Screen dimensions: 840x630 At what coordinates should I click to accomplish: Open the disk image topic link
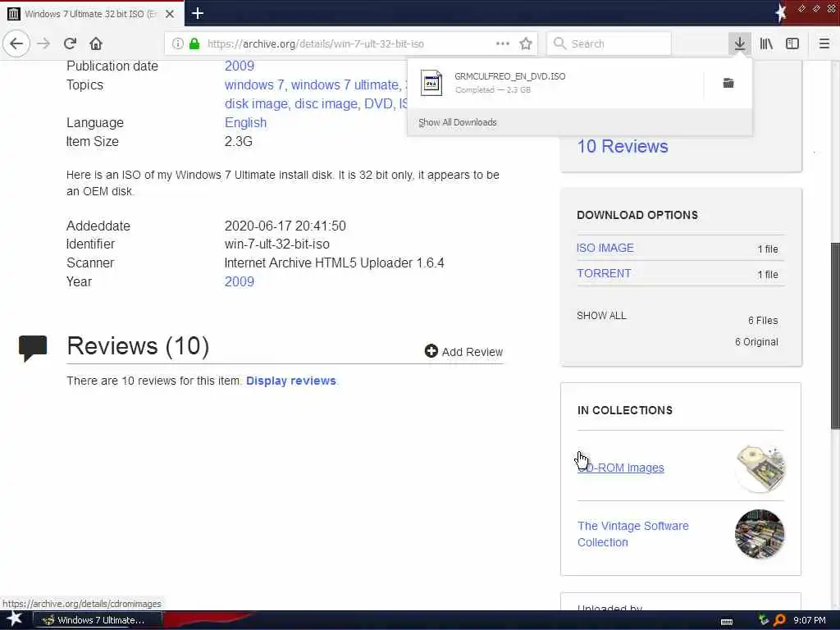pos(256,103)
